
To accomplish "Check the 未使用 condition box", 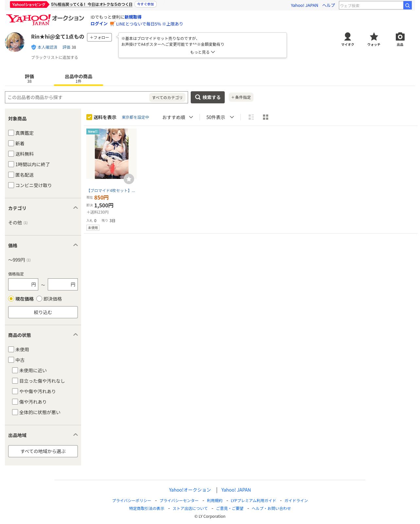I will tap(11, 349).
